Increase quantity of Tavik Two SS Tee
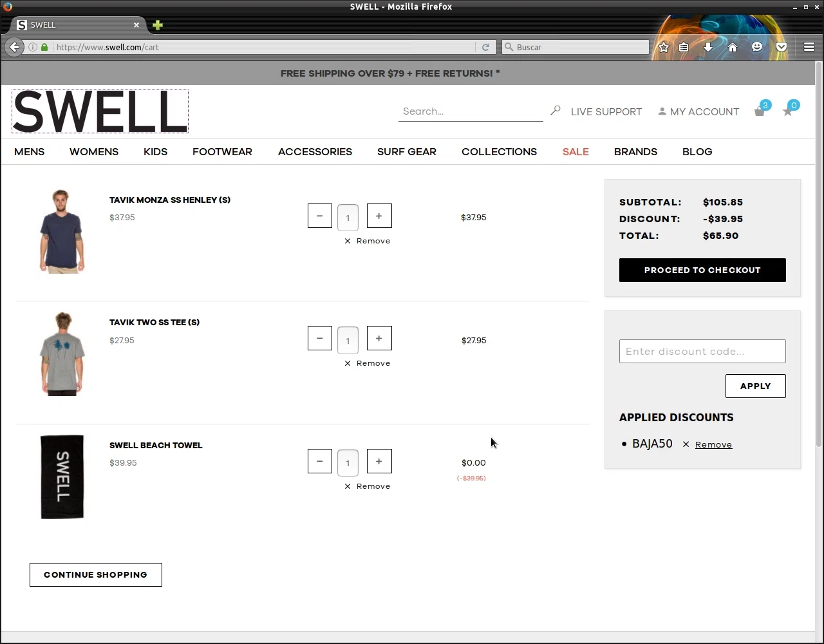Image resolution: width=824 pixels, height=644 pixels. (x=379, y=338)
